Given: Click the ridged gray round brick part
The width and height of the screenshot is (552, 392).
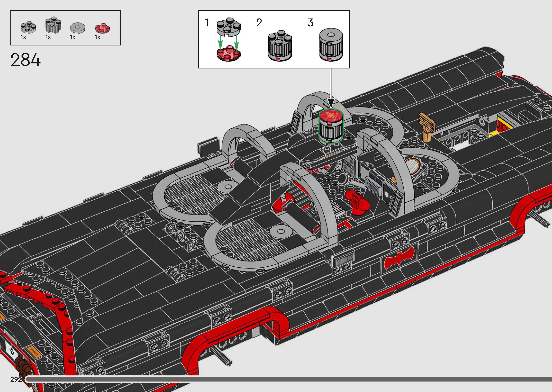Looking at the screenshot, I should click(x=53, y=25).
